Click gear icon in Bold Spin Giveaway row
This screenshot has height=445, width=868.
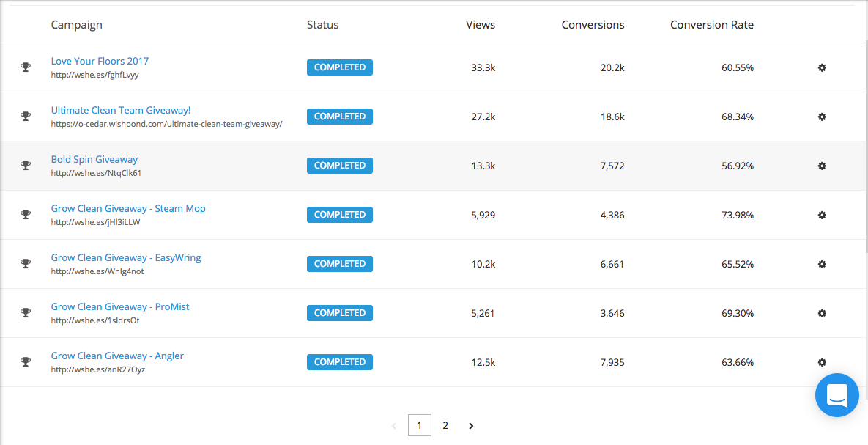pos(822,166)
